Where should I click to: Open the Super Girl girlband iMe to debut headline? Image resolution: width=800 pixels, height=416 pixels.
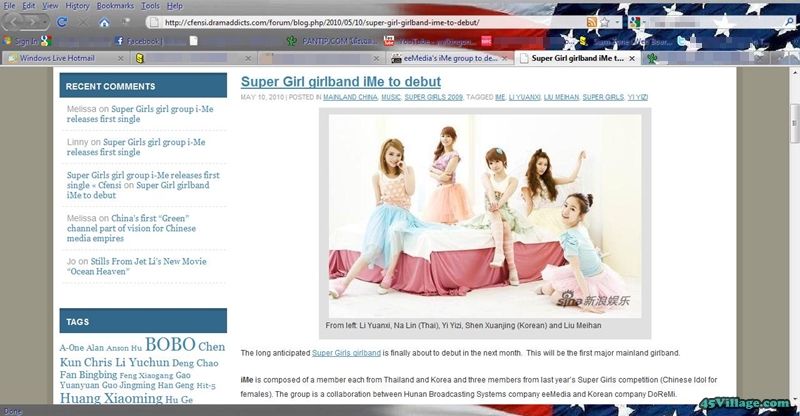click(x=341, y=82)
